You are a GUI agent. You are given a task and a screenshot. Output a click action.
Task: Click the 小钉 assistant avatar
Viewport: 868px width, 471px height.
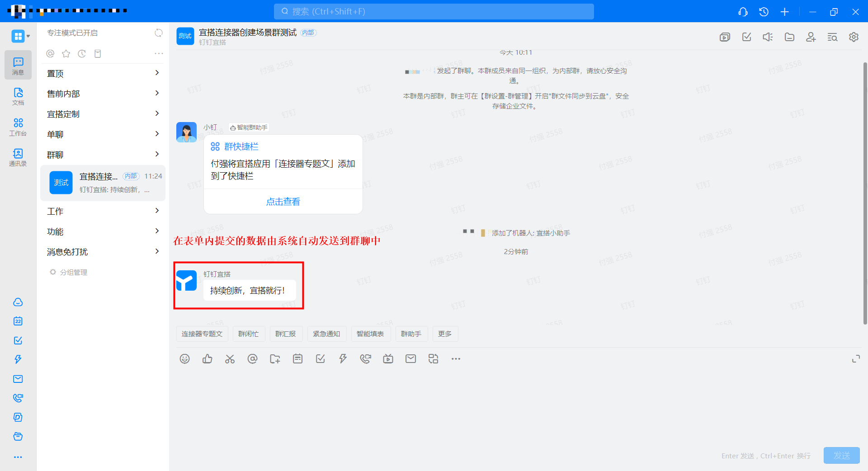pyautogui.click(x=186, y=132)
